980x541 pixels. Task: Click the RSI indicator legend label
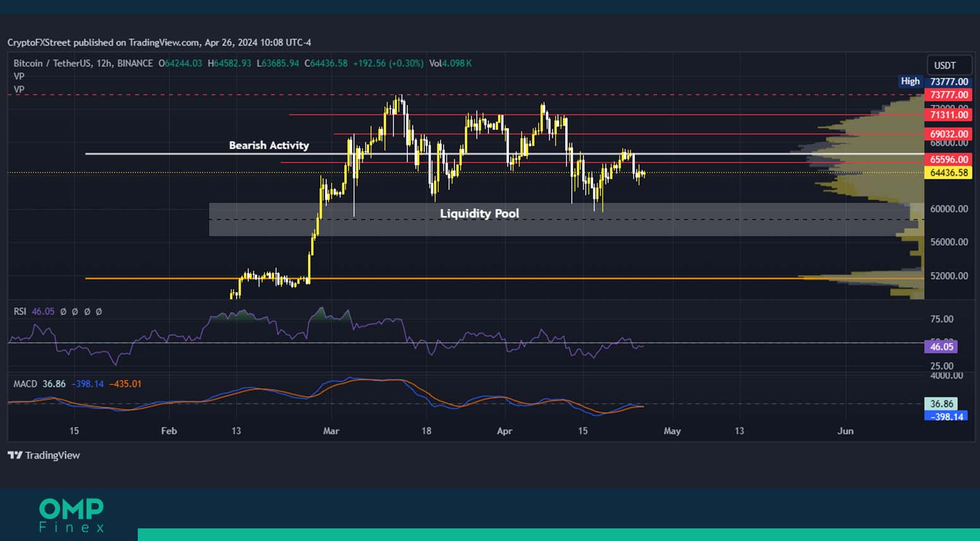tap(20, 312)
